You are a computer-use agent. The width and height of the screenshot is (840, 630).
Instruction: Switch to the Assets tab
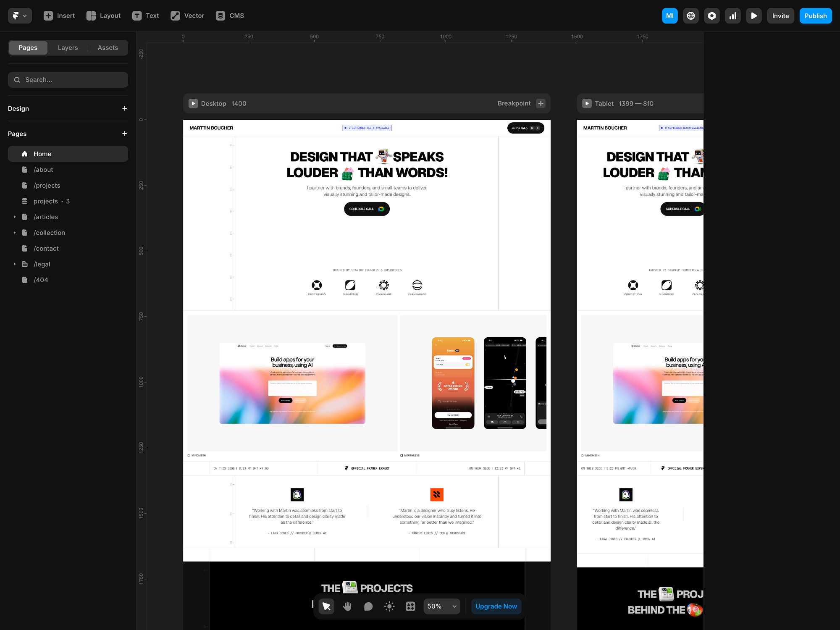108,48
